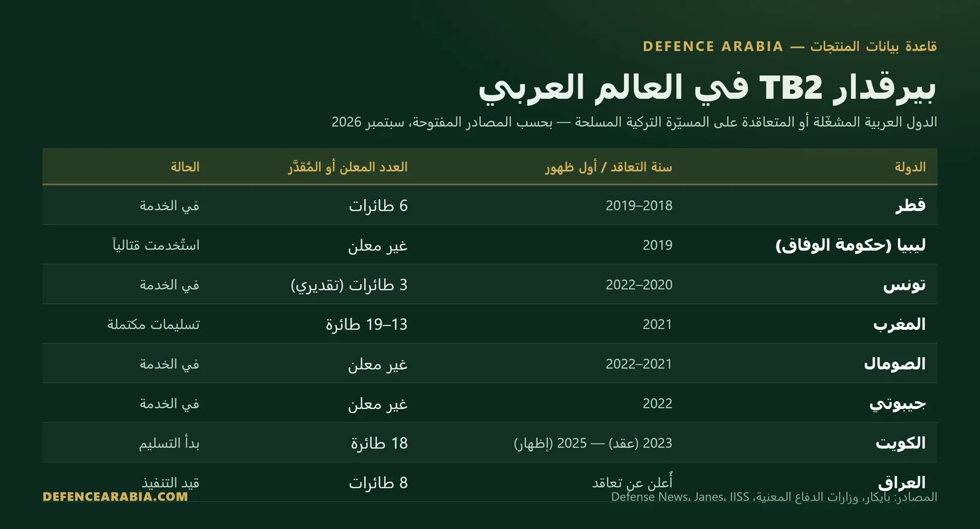Select the الصومال country cell
Screen dimensions: 980x529
[895, 364]
